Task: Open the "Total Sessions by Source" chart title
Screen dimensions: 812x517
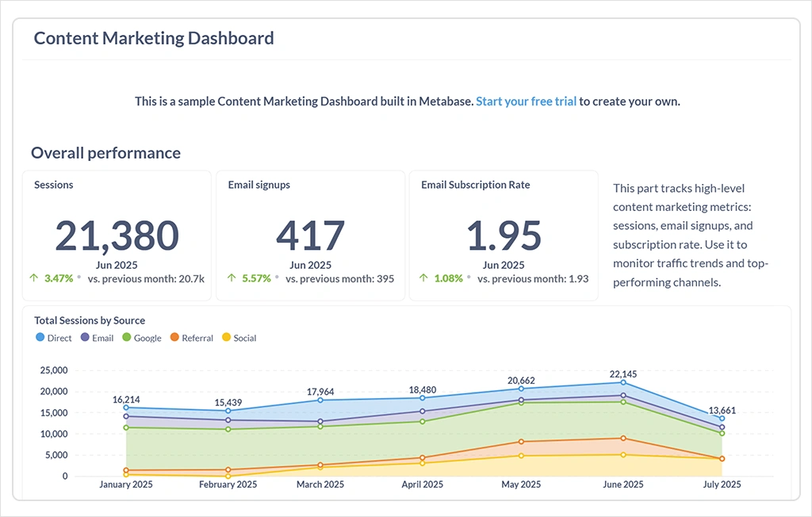Action: (x=90, y=320)
